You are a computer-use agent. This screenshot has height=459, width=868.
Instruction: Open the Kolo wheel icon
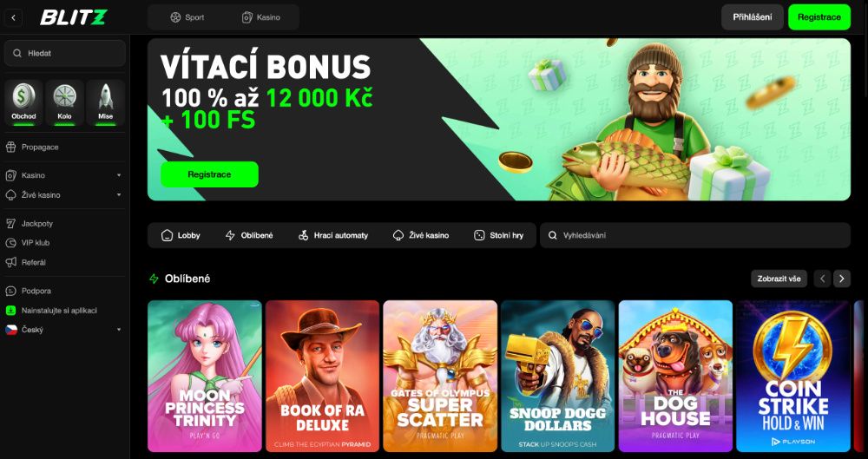pos(65,102)
